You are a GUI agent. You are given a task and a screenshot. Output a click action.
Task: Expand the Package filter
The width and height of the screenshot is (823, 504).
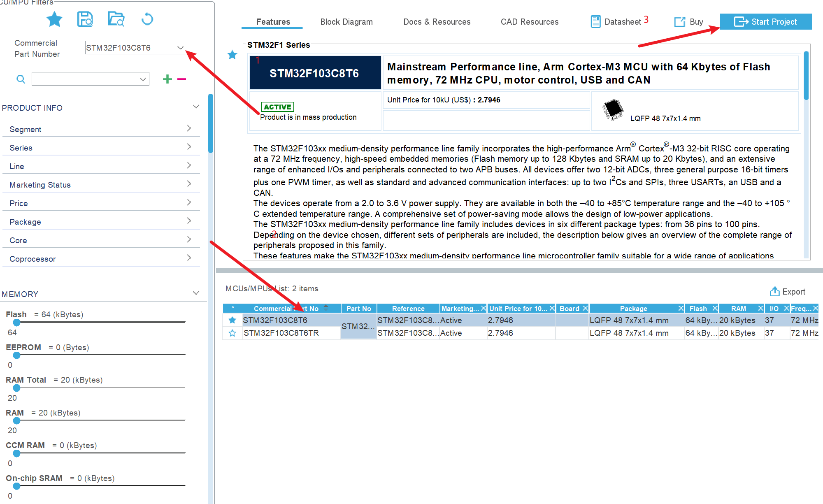(189, 221)
